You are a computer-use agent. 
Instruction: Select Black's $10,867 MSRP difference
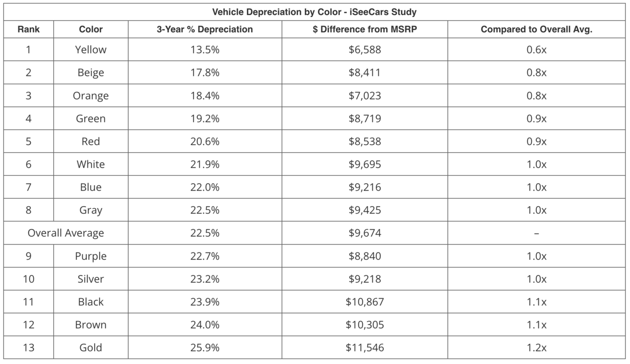365,302
